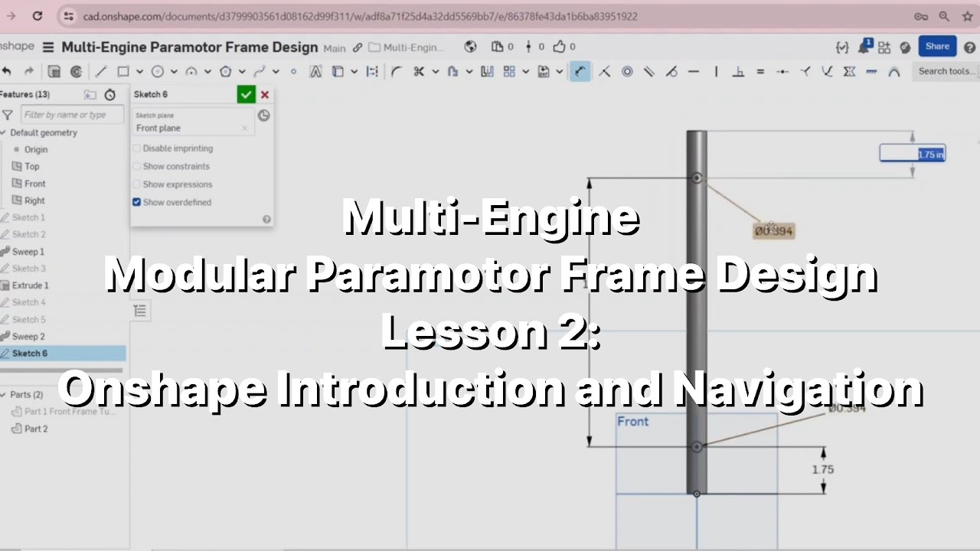Click the blue Share button
This screenshot has width=980, height=551.
click(937, 47)
